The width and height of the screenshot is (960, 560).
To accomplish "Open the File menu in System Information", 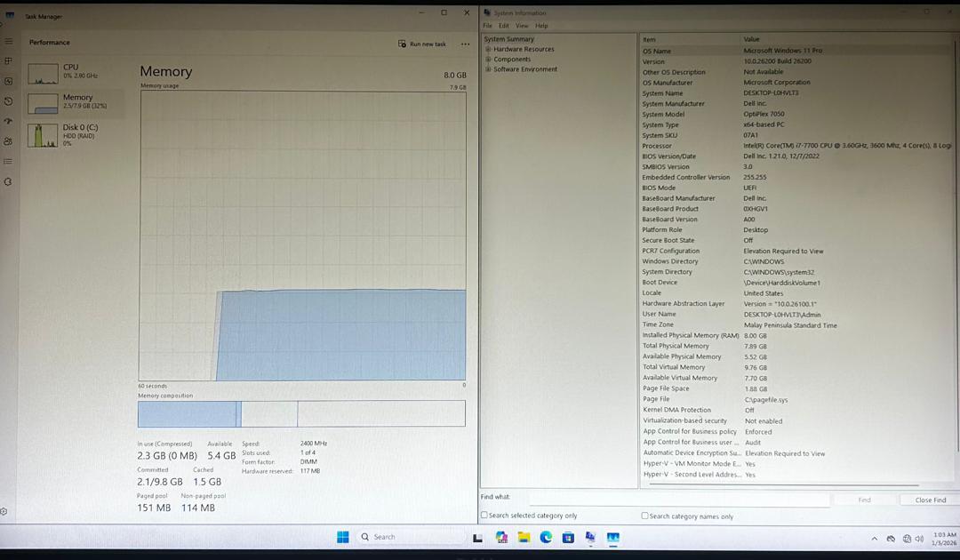I will coord(487,26).
